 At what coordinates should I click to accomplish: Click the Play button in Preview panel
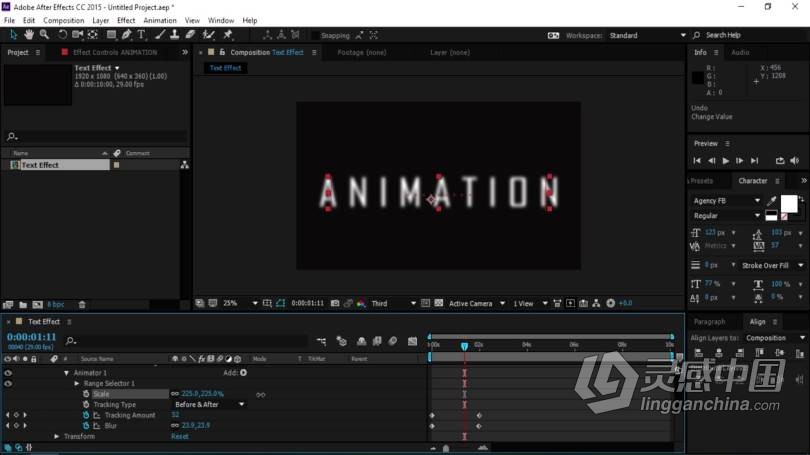(x=726, y=160)
